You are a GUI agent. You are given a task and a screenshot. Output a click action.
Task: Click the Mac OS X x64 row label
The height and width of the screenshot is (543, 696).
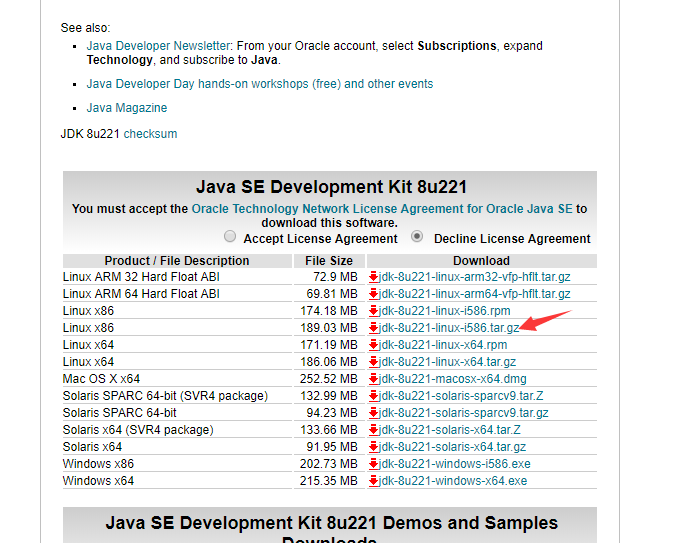click(101, 379)
